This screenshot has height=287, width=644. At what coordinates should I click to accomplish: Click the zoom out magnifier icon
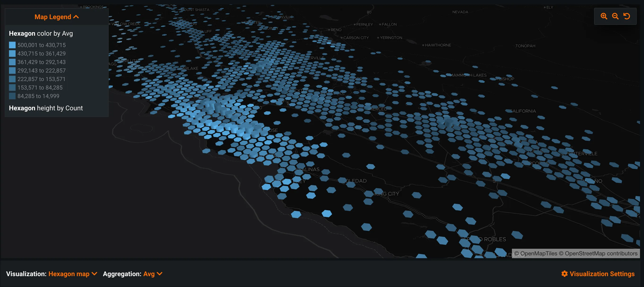tap(615, 16)
